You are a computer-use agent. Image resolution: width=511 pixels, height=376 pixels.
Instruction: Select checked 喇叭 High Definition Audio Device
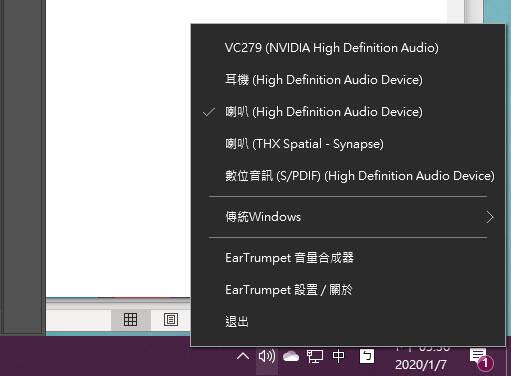(348, 112)
